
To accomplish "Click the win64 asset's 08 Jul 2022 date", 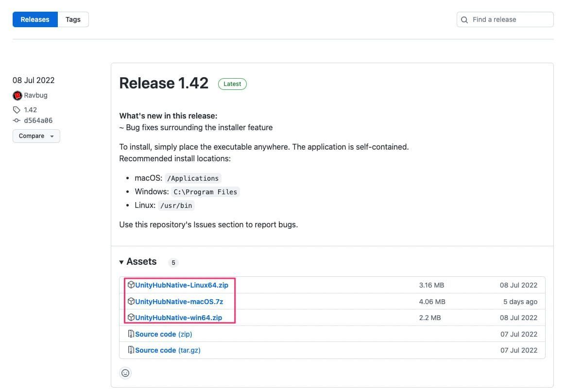I will (518, 318).
